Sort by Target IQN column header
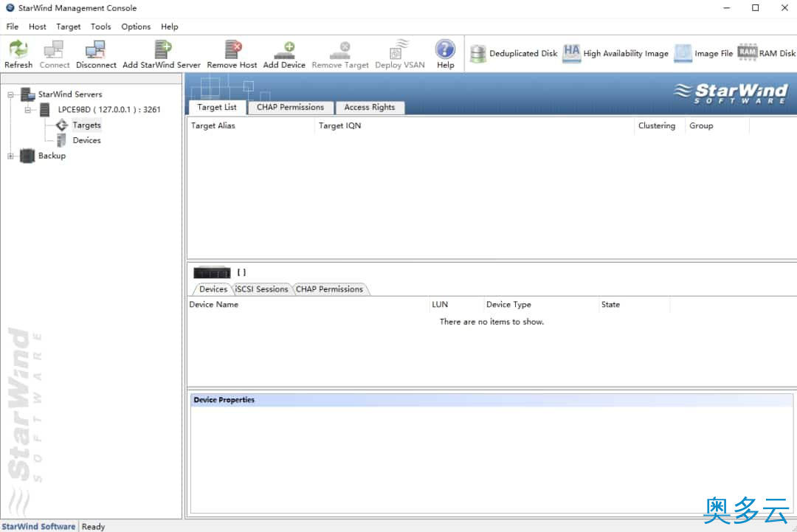 click(474, 125)
